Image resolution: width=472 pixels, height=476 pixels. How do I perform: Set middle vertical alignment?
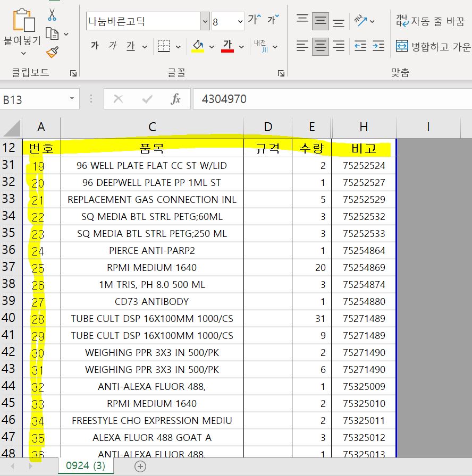coord(321,21)
